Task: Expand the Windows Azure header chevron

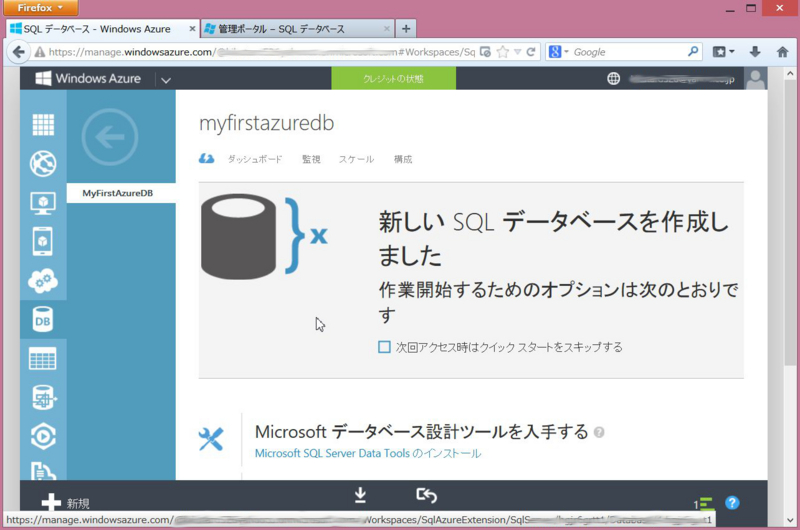Action: pyautogui.click(x=166, y=80)
